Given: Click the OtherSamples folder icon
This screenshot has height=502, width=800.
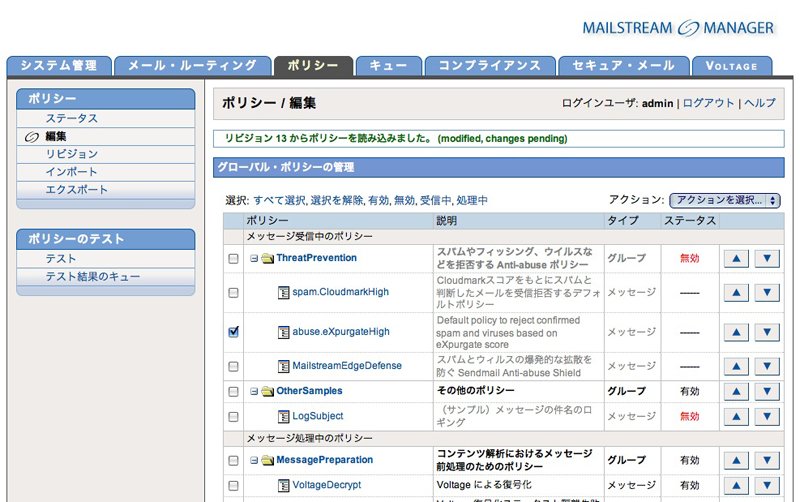Looking at the screenshot, I should [267, 391].
